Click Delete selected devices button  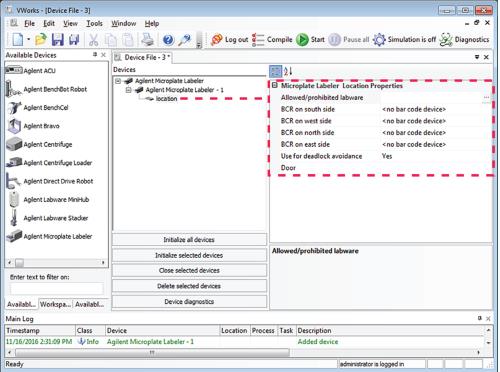click(189, 286)
